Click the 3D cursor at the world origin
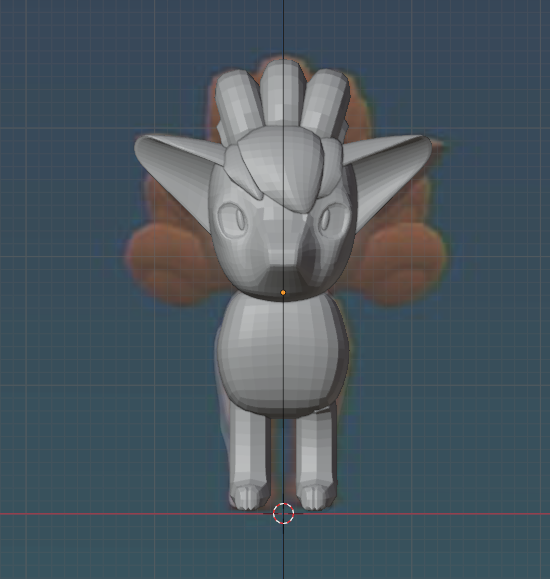Screen dimensions: 550x579 click(283, 513)
